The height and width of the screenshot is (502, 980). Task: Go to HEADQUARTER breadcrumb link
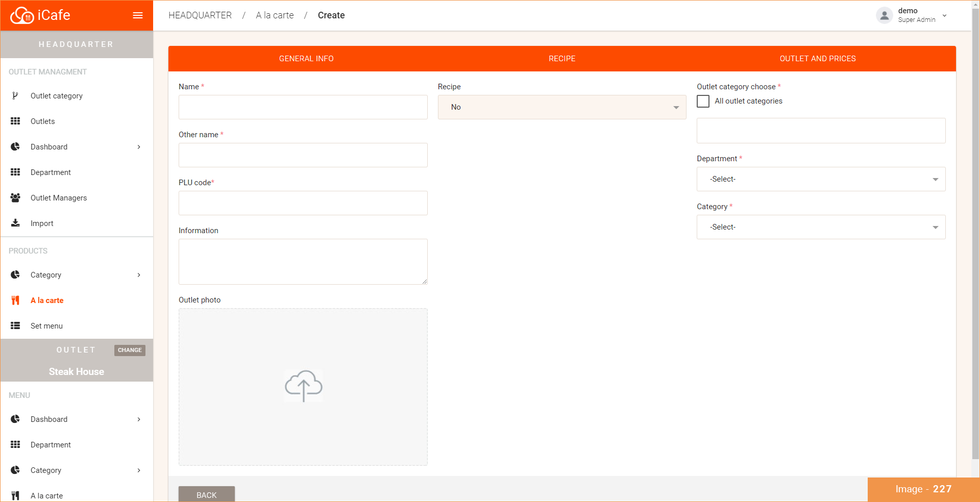click(200, 15)
